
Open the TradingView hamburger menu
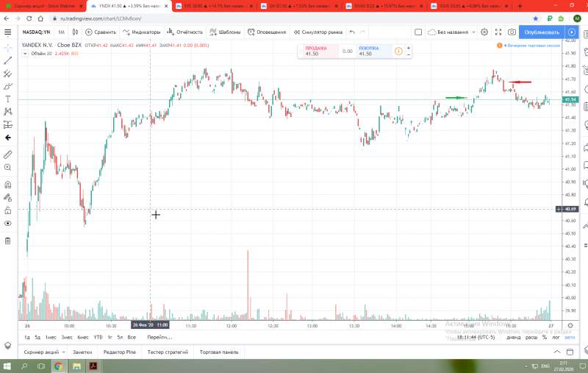pos(7,32)
